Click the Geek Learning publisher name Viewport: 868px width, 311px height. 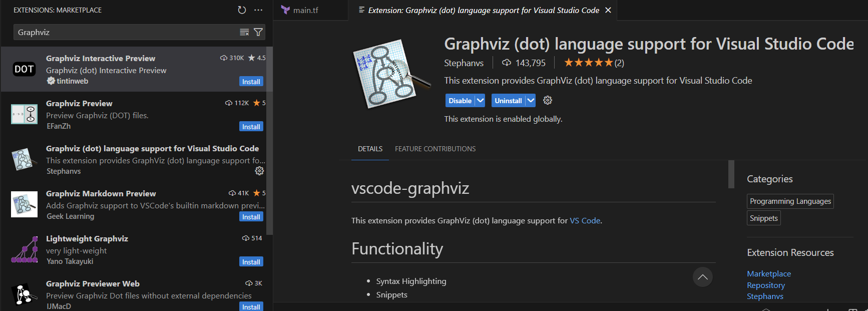tap(70, 216)
